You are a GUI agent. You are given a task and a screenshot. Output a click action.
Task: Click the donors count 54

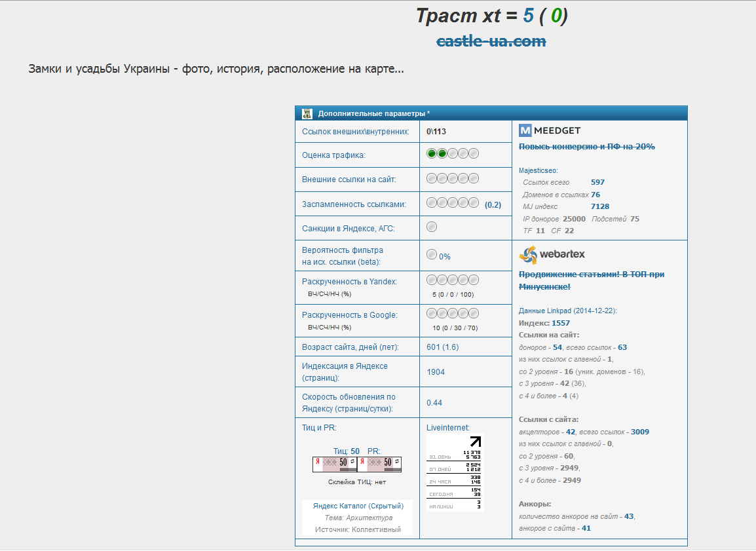(x=558, y=347)
